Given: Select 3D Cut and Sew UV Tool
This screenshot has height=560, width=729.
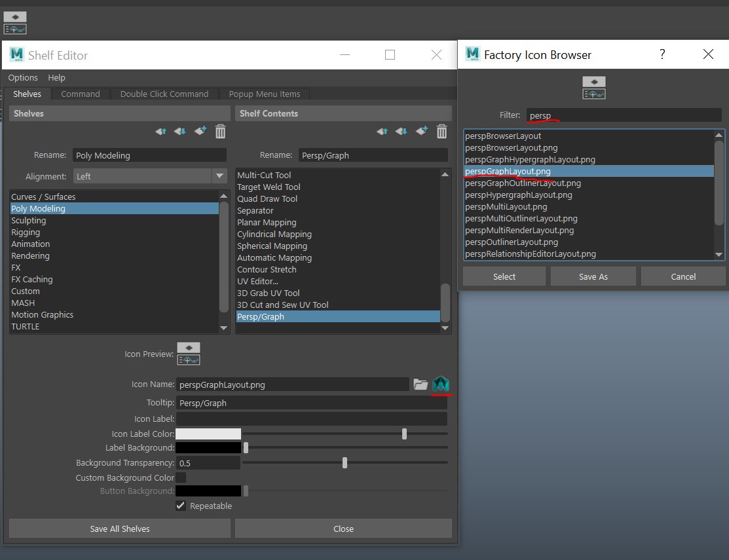Looking at the screenshot, I should coord(337,305).
